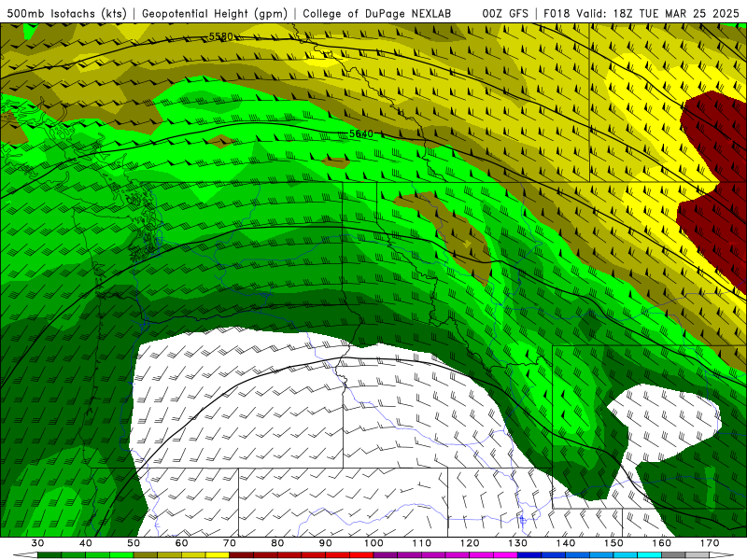
Task: Click the 5640 height contour label
Action: coord(361,133)
